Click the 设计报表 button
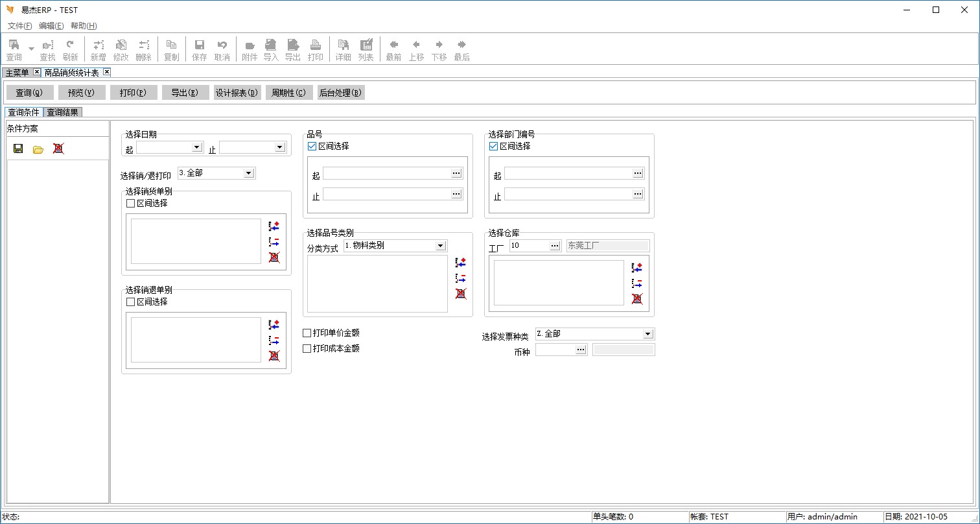This screenshot has height=524, width=980. pos(237,93)
